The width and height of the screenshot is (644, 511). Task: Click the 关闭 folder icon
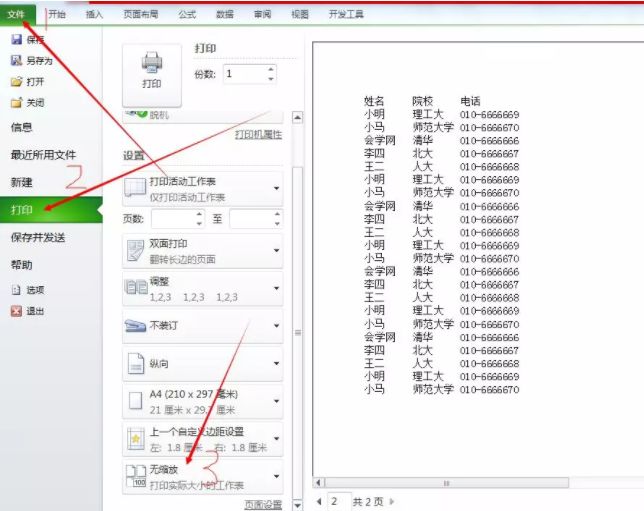click(x=16, y=102)
